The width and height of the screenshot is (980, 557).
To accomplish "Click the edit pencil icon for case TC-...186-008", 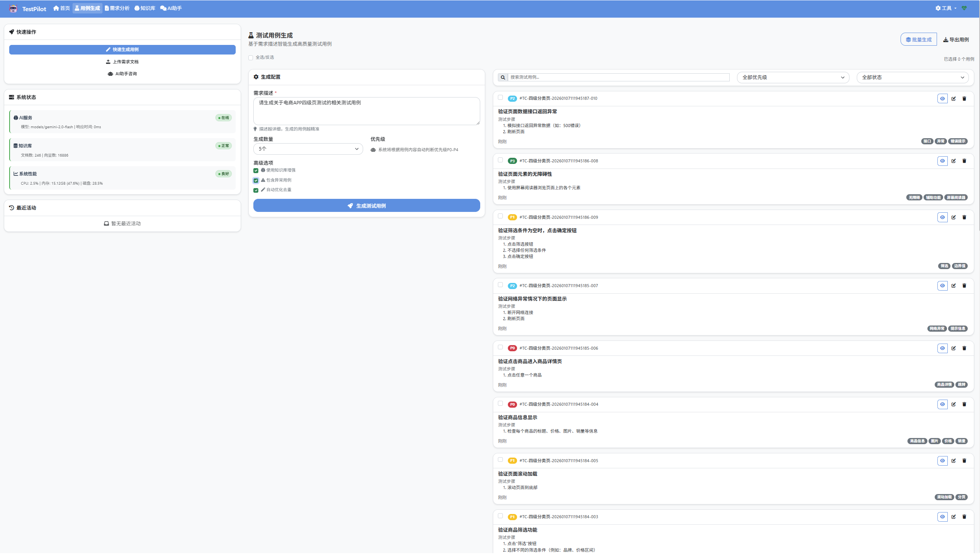I will (953, 161).
